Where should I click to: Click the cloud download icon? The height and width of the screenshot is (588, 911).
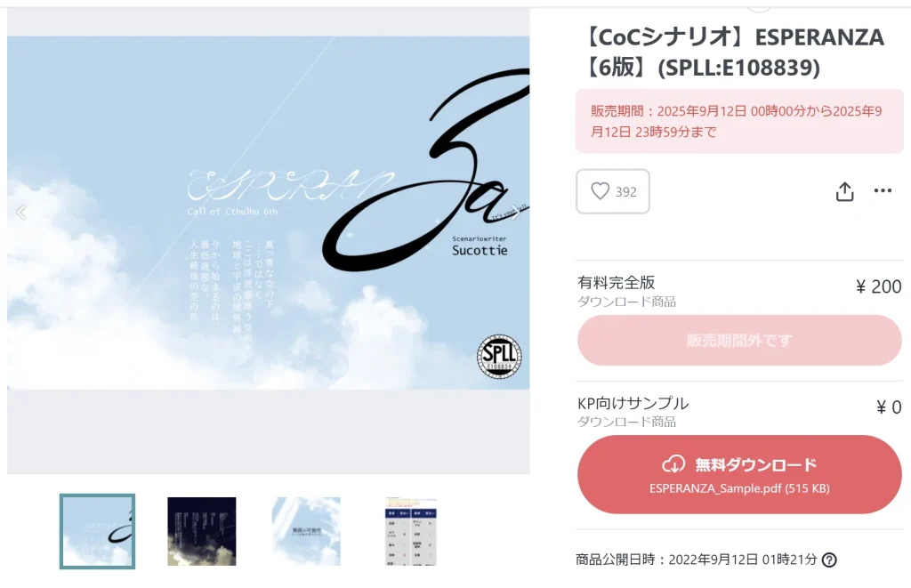coord(673,464)
